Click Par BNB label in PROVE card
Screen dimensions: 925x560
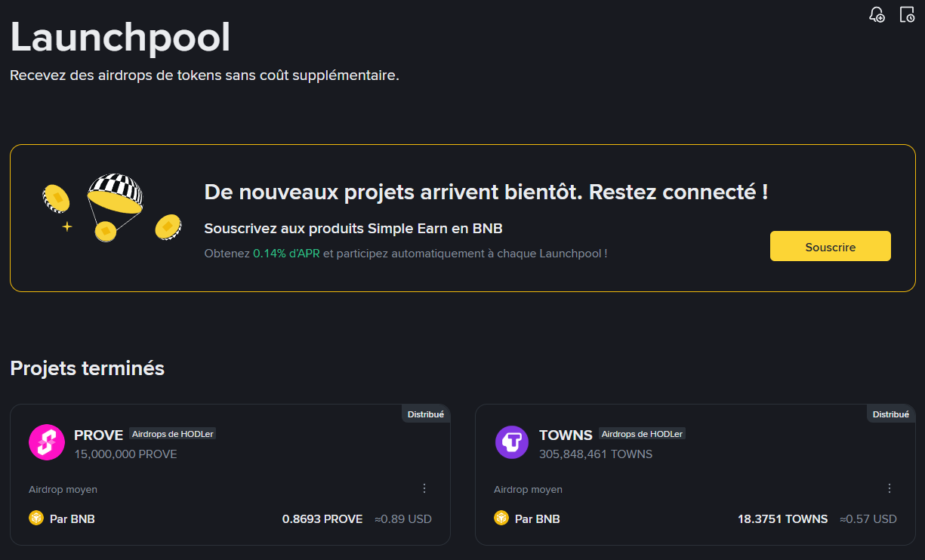coord(72,519)
